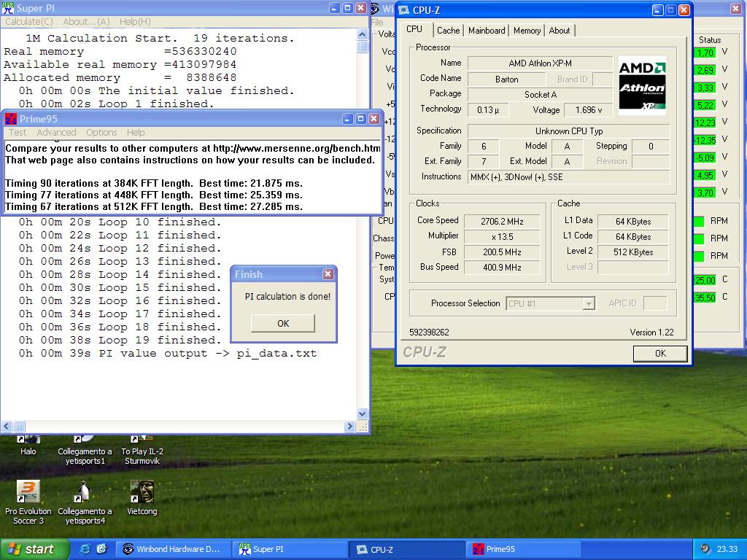This screenshot has height=560, width=747.
Task: Launch the Vietcong desktop shortcut
Action: coord(142,497)
